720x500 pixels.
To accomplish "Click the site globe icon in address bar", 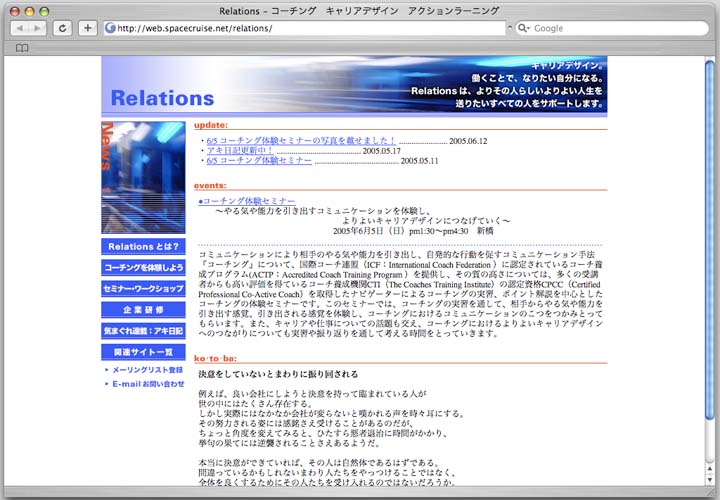I will pyautogui.click(x=110, y=28).
